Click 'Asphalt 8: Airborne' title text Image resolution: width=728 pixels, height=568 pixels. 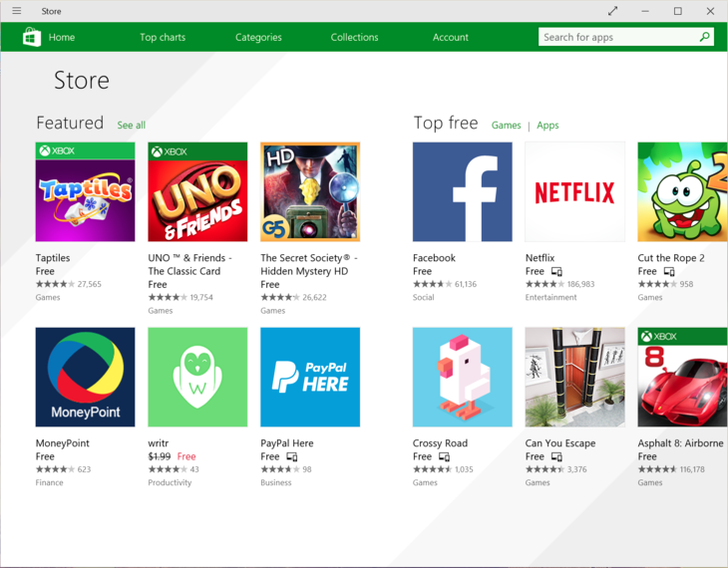coord(681,443)
